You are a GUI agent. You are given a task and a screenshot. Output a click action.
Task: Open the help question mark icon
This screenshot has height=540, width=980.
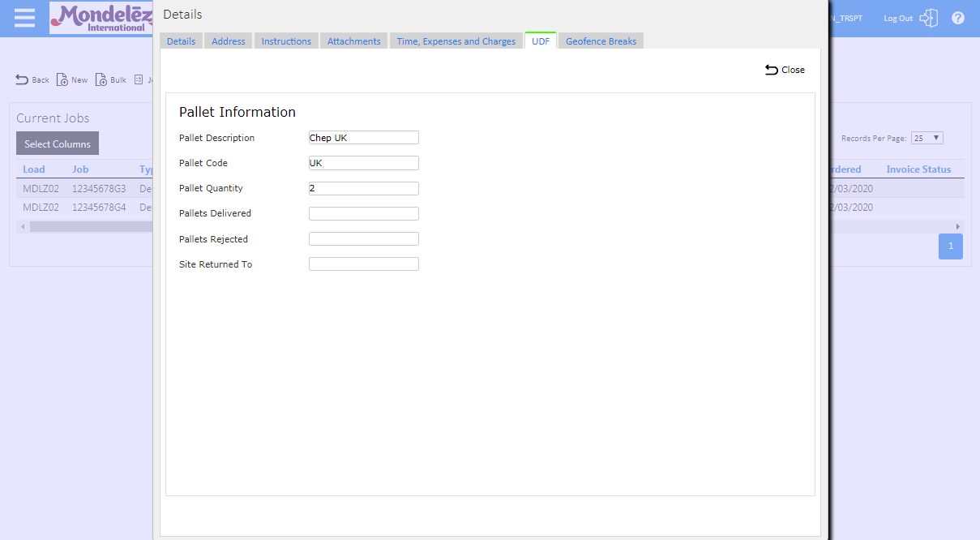958,18
